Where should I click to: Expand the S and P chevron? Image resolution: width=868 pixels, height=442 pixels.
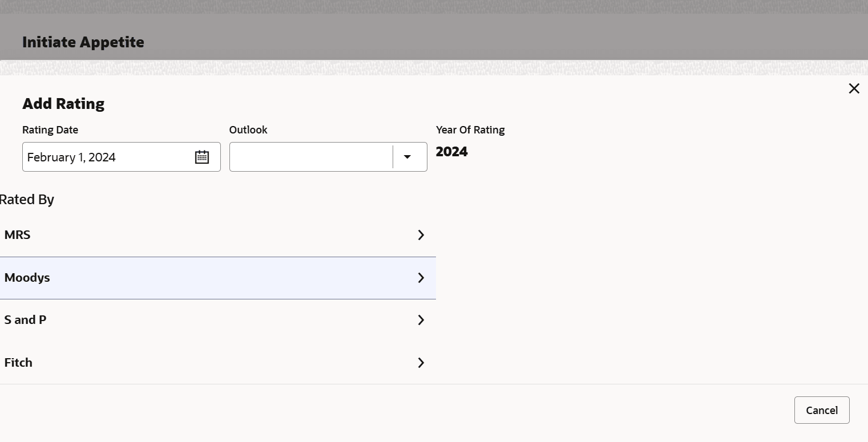[x=421, y=320]
